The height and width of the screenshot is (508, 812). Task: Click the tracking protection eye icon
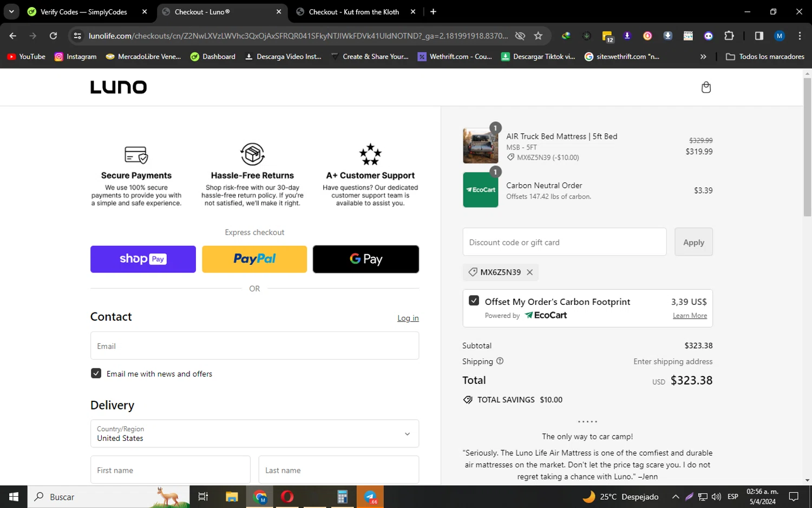click(520, 36)
